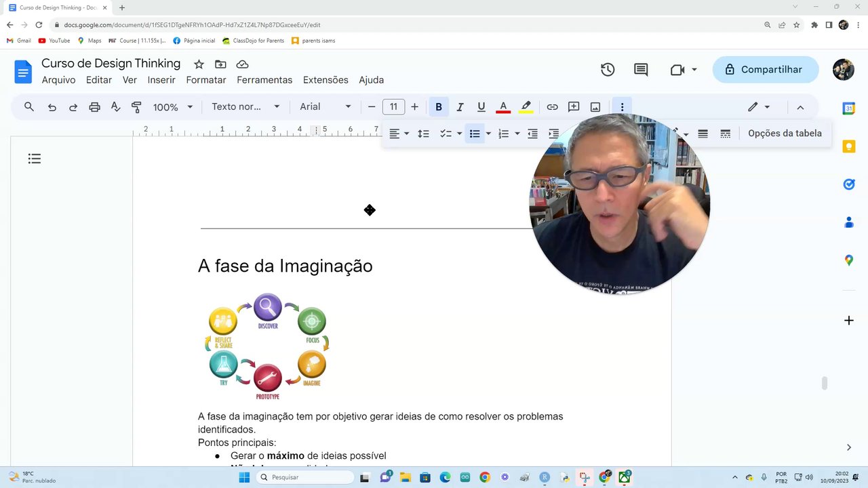Open the highlight color picker
This screenshot has width=868, height=488.
point(526,107)
